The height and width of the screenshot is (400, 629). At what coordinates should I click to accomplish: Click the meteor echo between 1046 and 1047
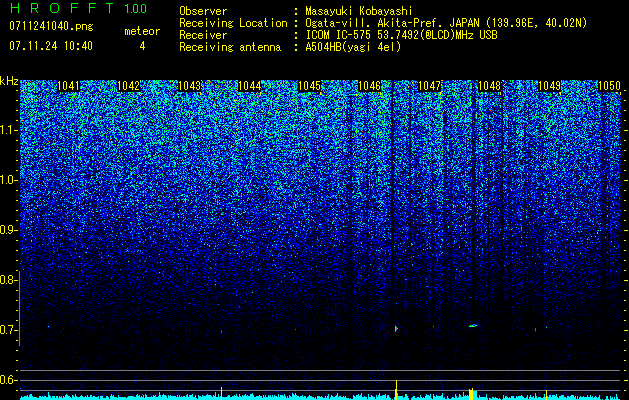[x=396, y=329]
